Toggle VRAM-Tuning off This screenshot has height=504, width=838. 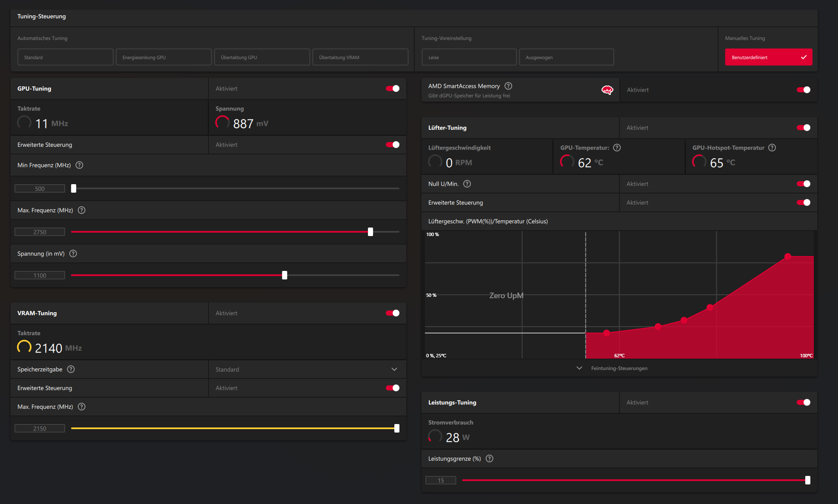click(392, 313)
